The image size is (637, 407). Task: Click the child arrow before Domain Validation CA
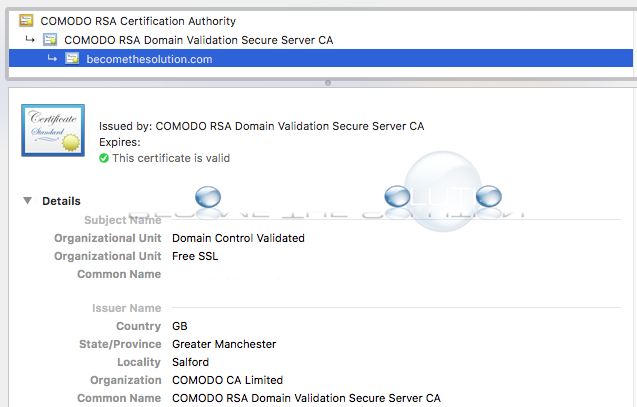30,39
